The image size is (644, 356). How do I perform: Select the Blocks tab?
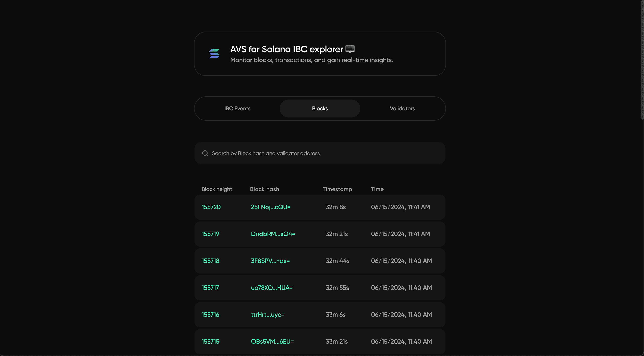click(320, 109)
